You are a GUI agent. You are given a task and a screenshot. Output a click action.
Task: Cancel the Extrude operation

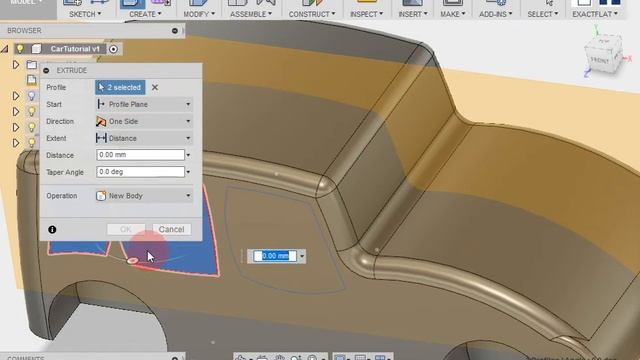point(171,229)
